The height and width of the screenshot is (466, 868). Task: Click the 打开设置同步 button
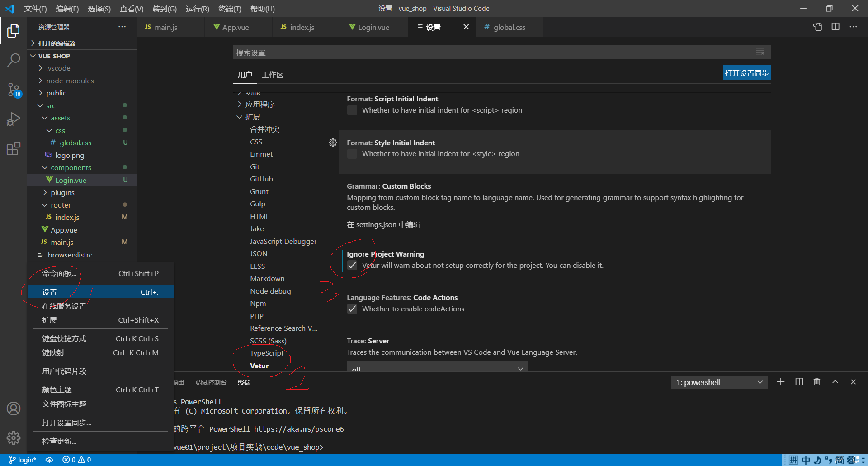[747, 72]
